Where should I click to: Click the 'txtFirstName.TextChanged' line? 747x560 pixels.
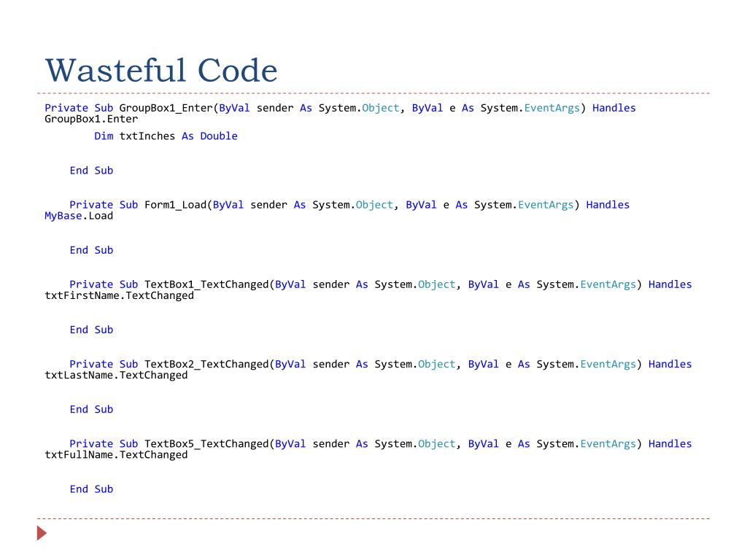click(x=120, y=296)
